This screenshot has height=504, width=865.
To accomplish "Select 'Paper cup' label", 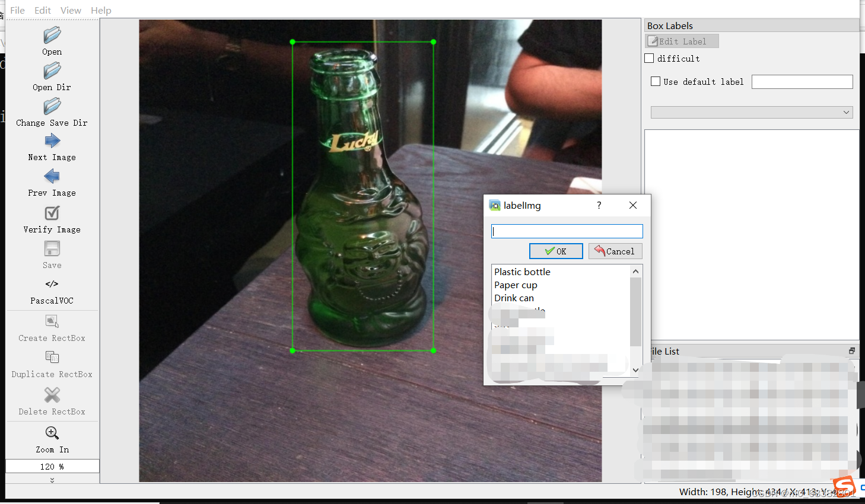I will (516, 285).
